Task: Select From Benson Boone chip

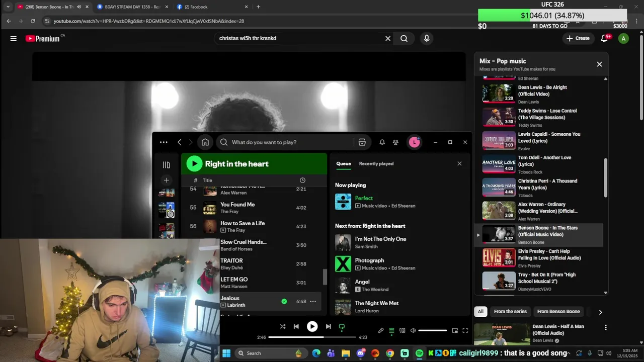Action: (558, 312)
